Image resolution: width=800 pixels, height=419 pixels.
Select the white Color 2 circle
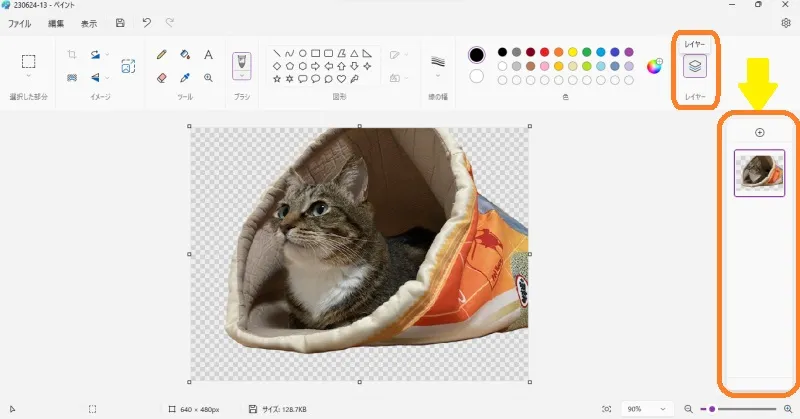[477, 76]
